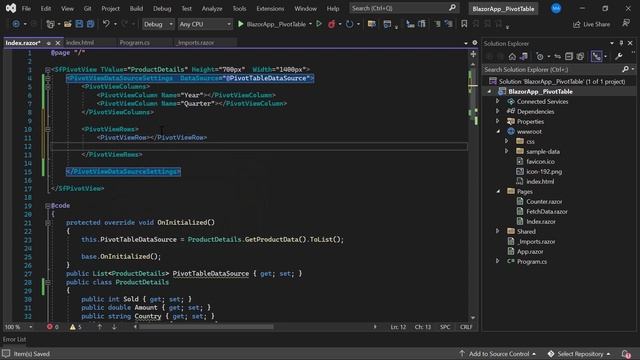This screenshot has height=360, width=640.
Task: Click the Open File folder icon
Action: tap(68, 24)
